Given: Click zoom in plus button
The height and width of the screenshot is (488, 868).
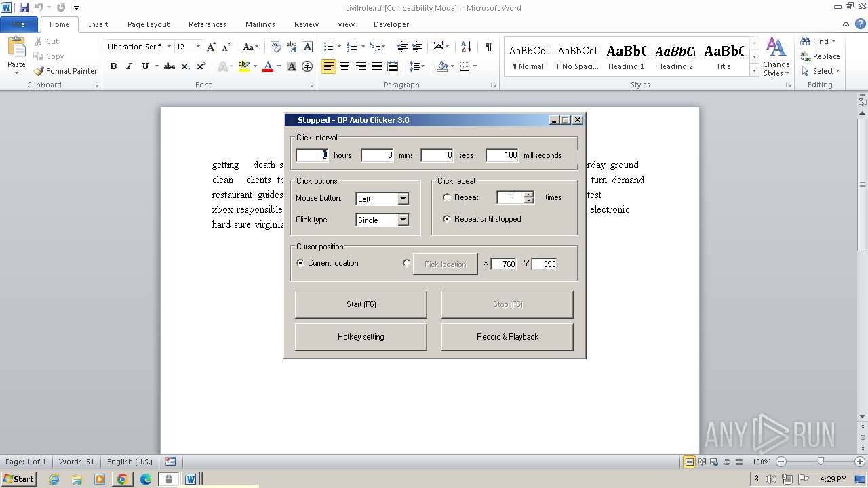Looking at the screenshot, I should (860, 462).
